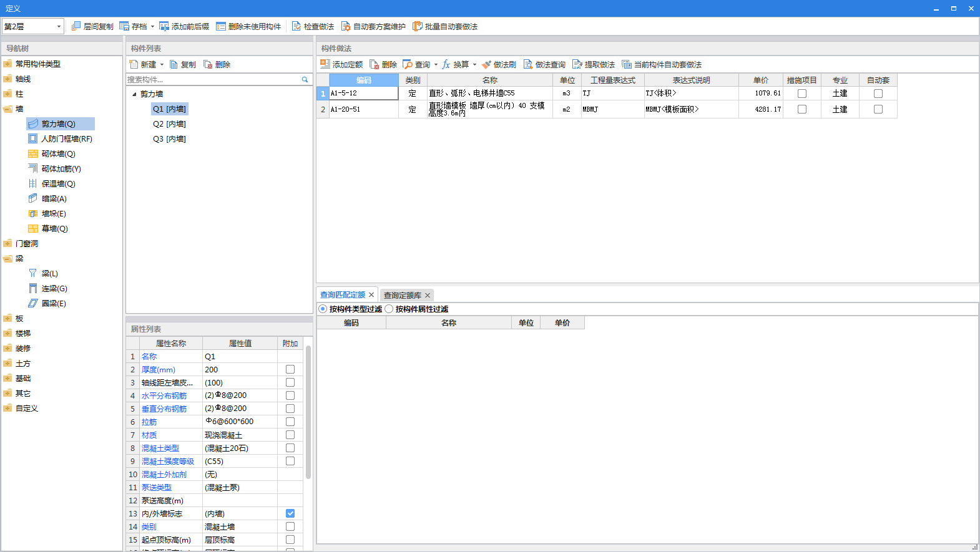Select 按构件类型过滤 radio button

[x=323, y=309]
